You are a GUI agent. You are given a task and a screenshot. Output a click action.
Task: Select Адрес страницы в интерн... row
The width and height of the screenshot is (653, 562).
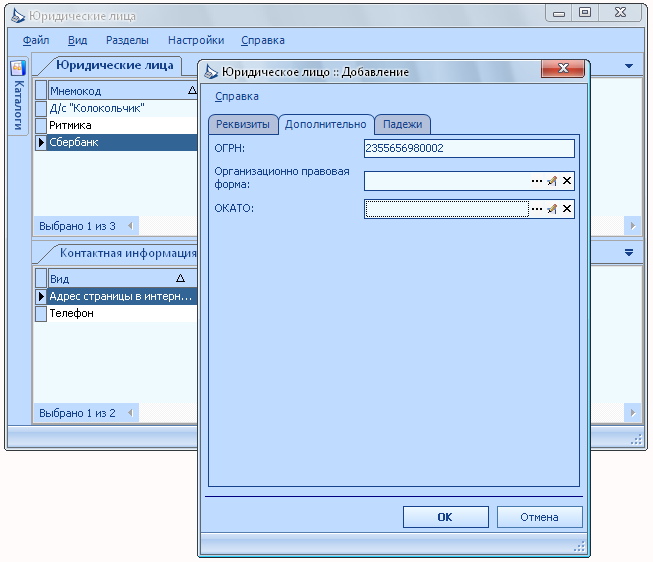pos(122,296)
